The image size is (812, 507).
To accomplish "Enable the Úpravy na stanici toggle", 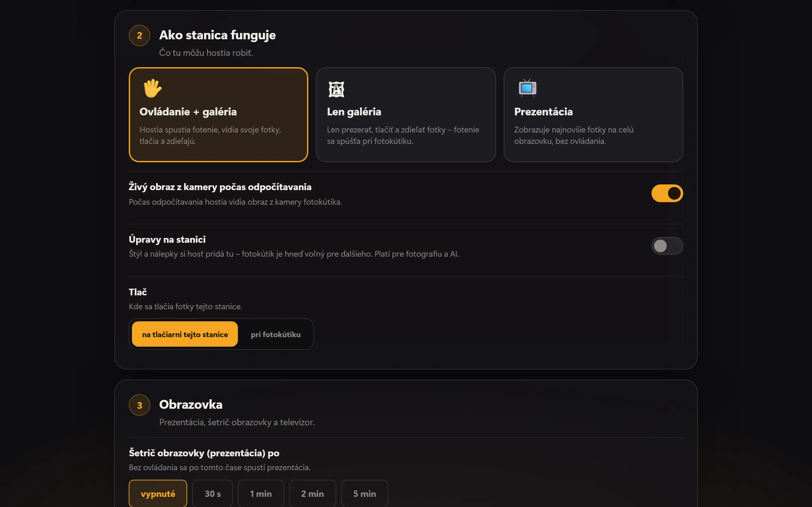I will [x=667, y=246].
